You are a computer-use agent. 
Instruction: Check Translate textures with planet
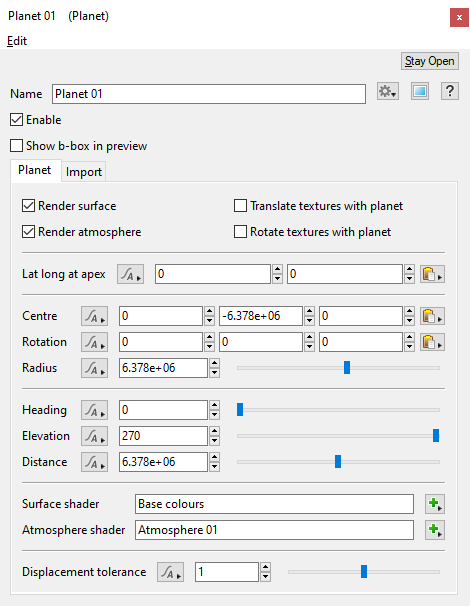click(x=240, y=206)
